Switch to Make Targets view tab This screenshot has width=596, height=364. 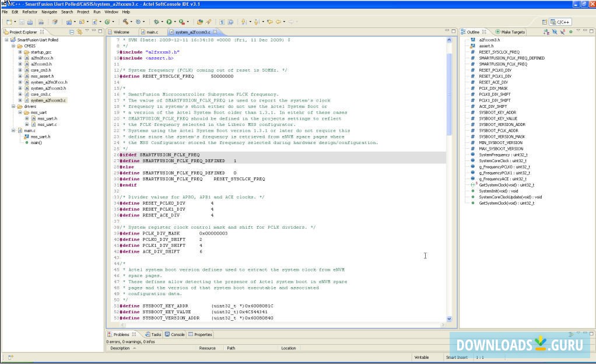pos(512,32)
